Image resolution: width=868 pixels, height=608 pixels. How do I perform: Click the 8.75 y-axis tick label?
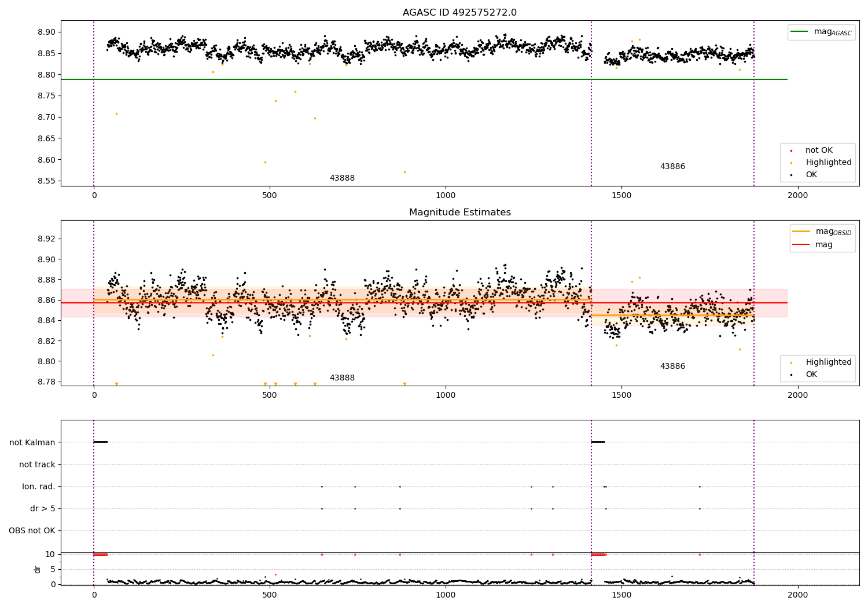45,96
